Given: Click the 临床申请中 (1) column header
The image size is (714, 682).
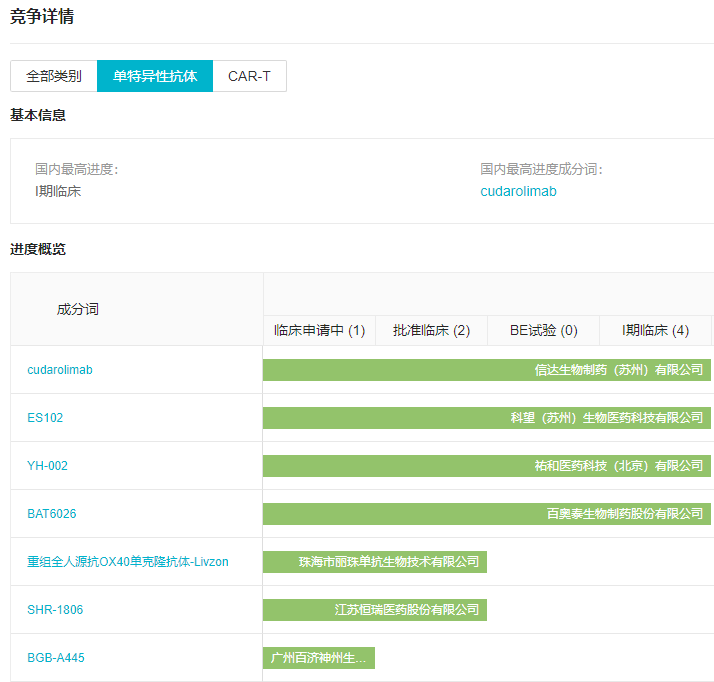Looking at the screenshot, I should (320, 331).
